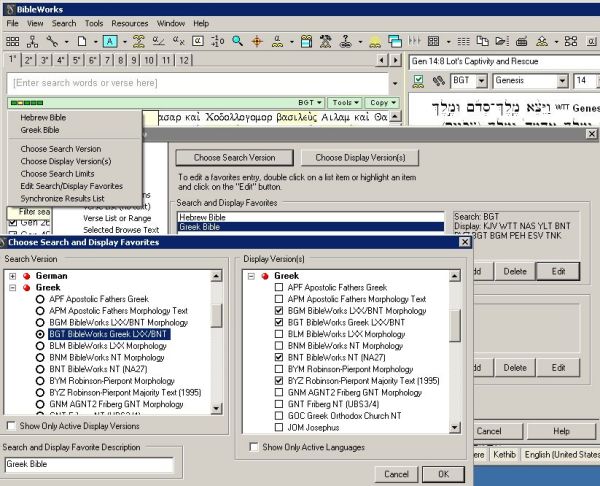Click the grid layout toolbar icon
600x486 pixels.
12,41
